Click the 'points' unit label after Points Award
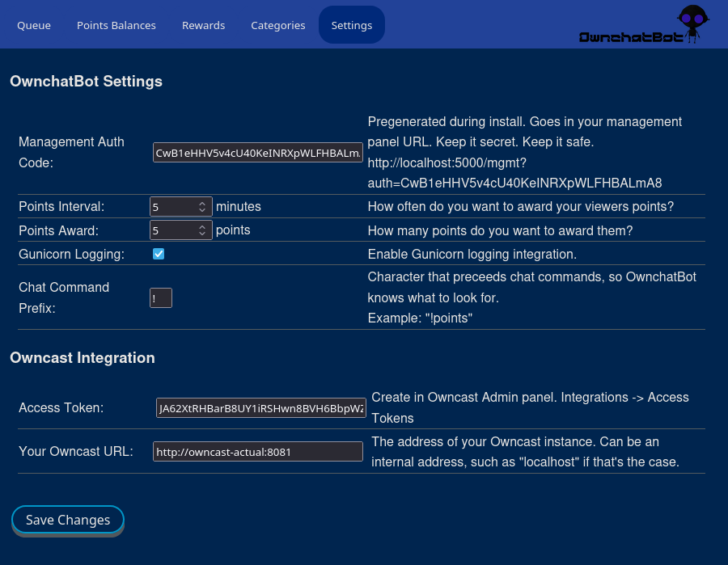This screenshot has width=728, height=565. [233, 230]
